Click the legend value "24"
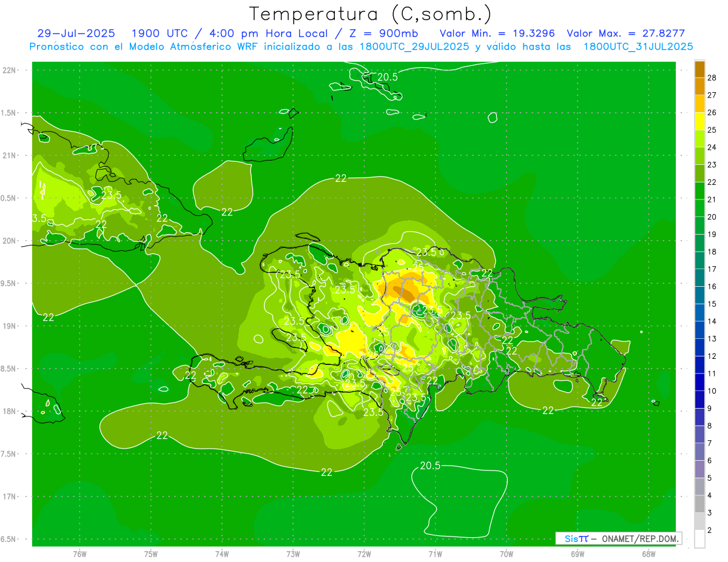This screenshot has height=562, width=728. pyautogui.click(x=713, y=147)
